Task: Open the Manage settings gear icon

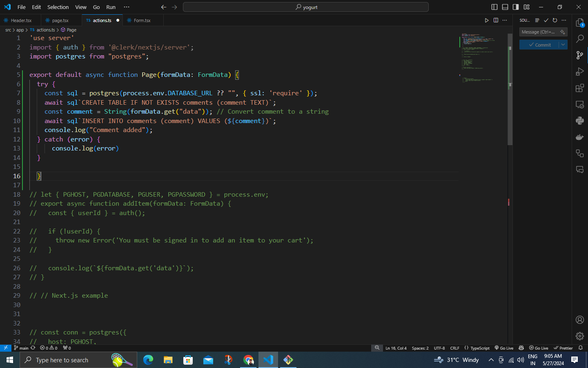Action: 579,336
